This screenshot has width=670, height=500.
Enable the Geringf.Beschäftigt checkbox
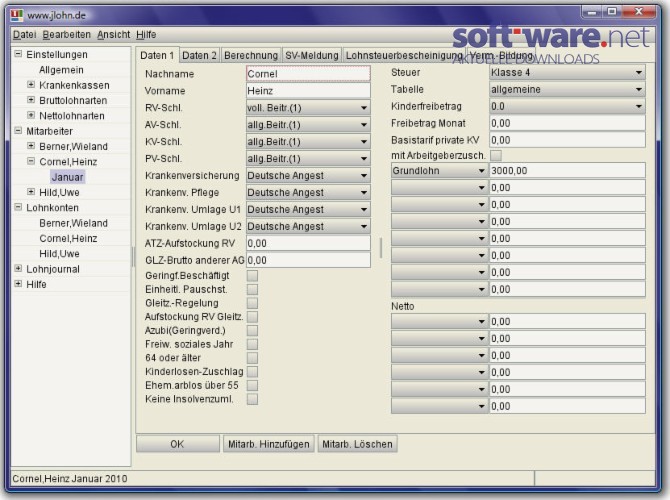(253, 276)
